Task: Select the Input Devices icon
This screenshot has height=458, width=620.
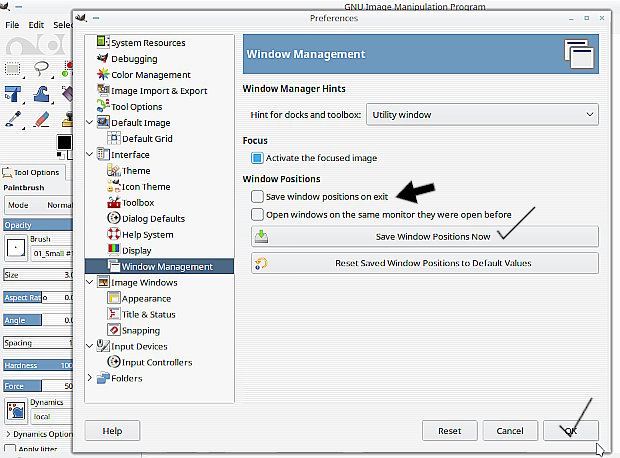Action: point(103,346)
